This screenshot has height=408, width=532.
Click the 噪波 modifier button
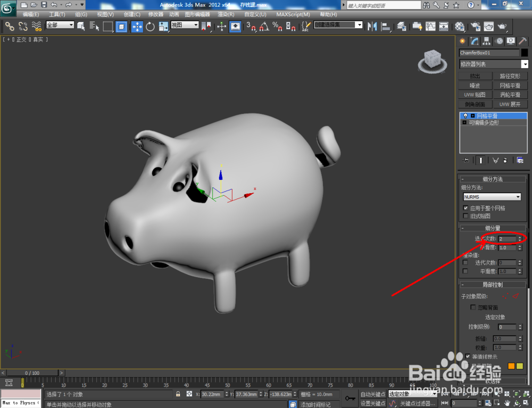click(475, 86)
